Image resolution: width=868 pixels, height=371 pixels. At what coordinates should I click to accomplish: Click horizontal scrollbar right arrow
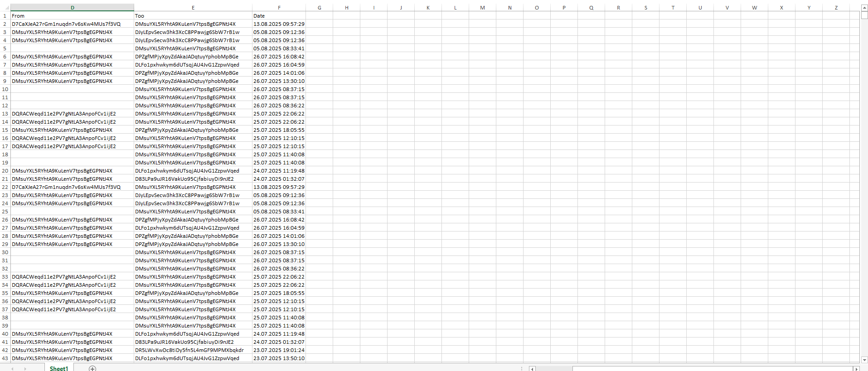[x=856, y=369]
